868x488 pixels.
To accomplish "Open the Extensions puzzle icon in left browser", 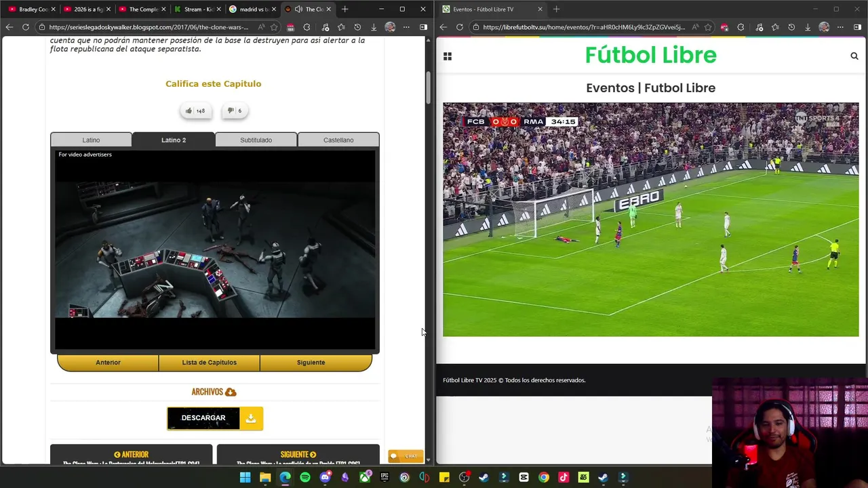I will tap(307, 27).
